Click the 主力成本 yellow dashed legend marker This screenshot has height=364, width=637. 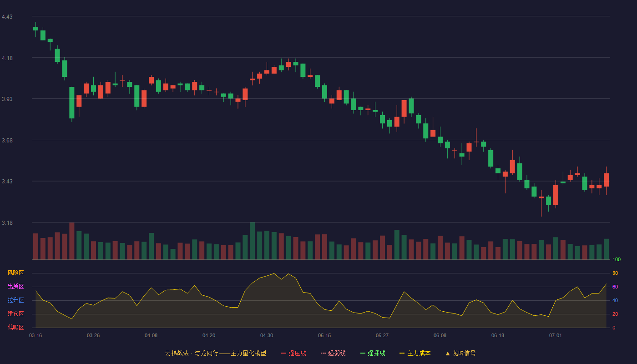coord(402,353)
